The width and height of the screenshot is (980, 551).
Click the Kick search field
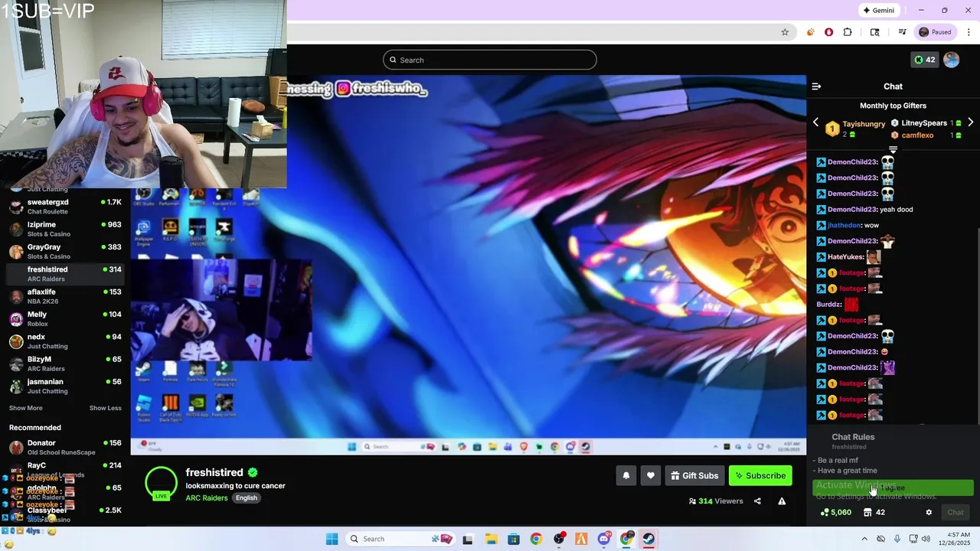coord(490,60)
